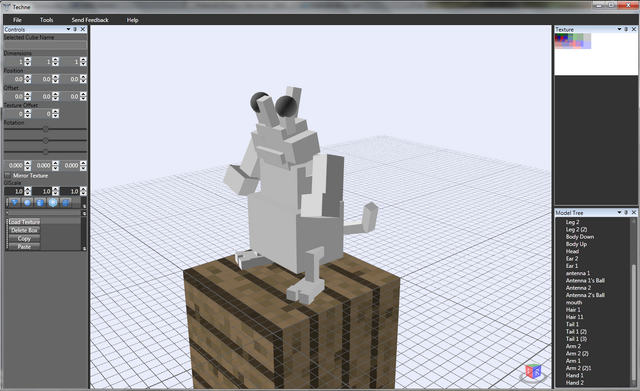Click the view orientation cube gizmo
This screenshot has height=391, width=640.
[533, 372]
